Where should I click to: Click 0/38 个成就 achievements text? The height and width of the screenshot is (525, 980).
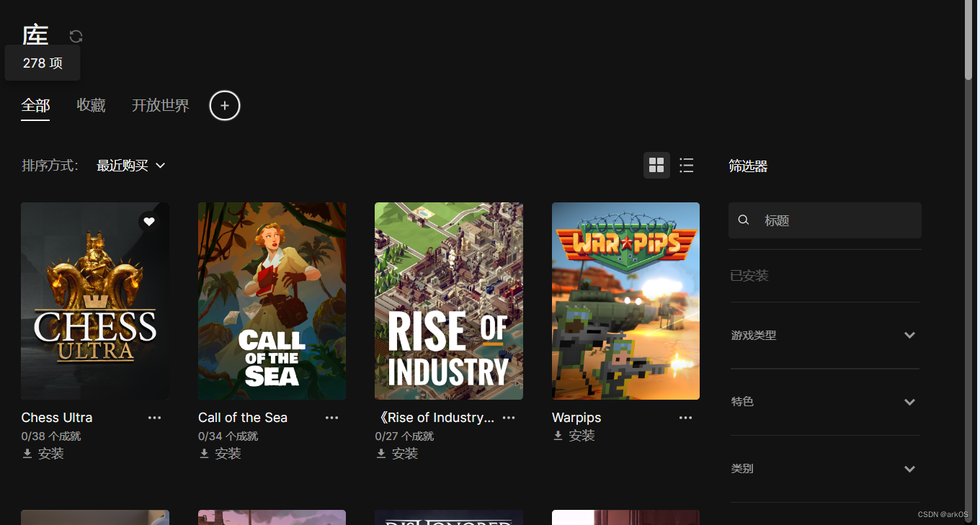click(x=51, y=436)
